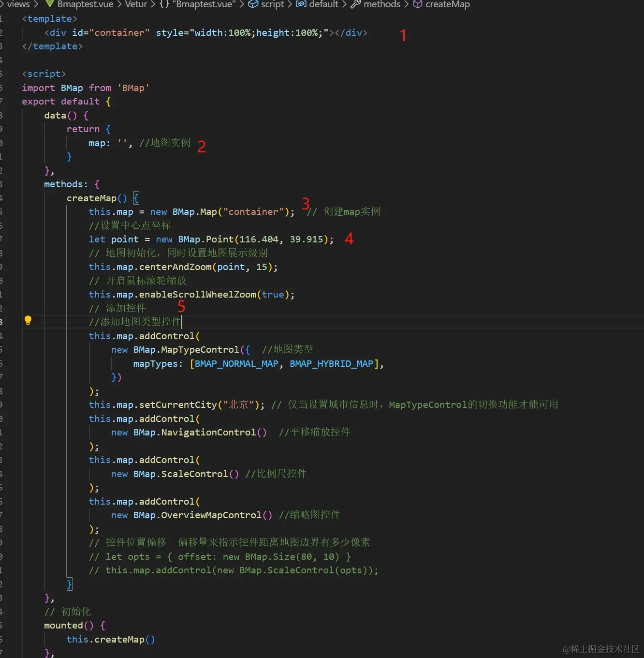Open the Bmaptest.vue breadcrumb item
The image size is (644, 658).
click(85, 4)
